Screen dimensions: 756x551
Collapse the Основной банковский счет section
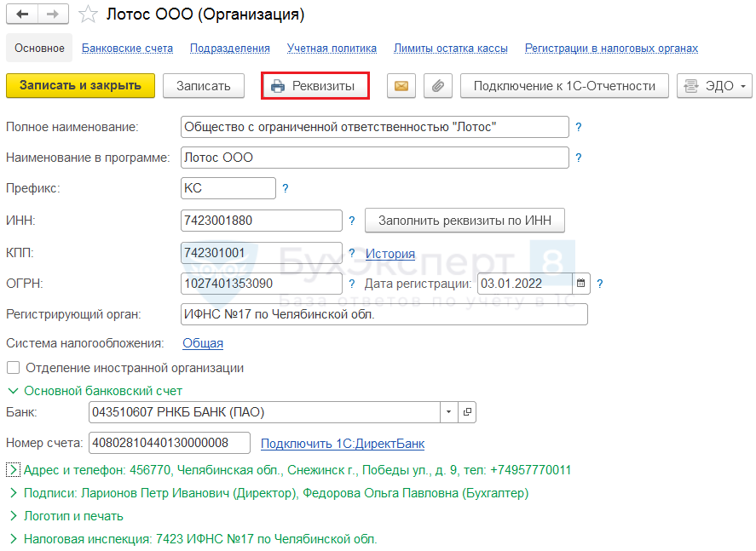click(x=13, y=391)
